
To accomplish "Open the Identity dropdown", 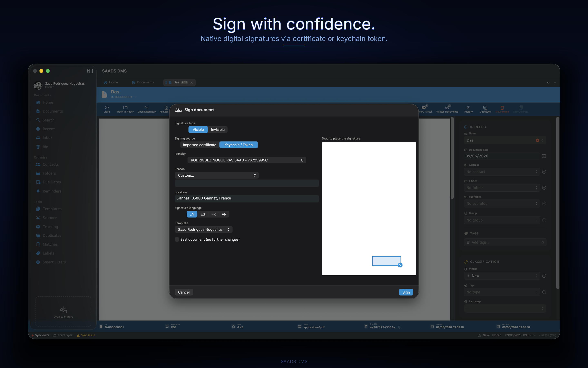I will coord(247,160).
